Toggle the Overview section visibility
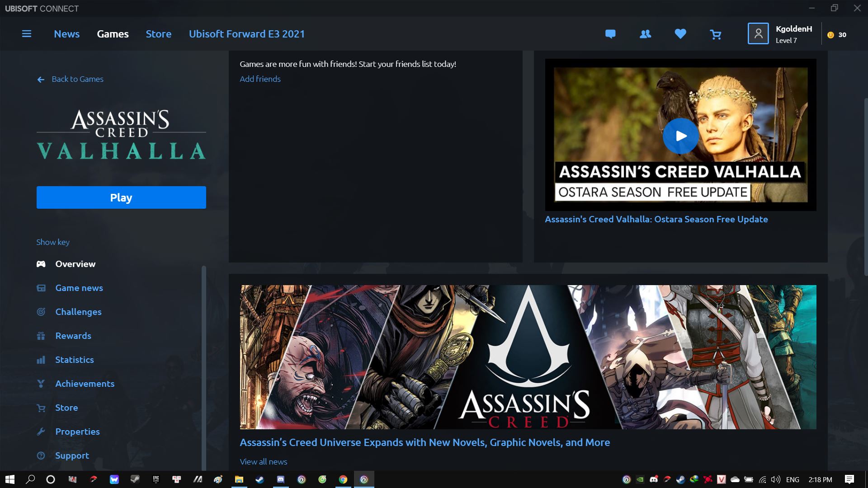This screenshot has height=488, width=868. 75,263
